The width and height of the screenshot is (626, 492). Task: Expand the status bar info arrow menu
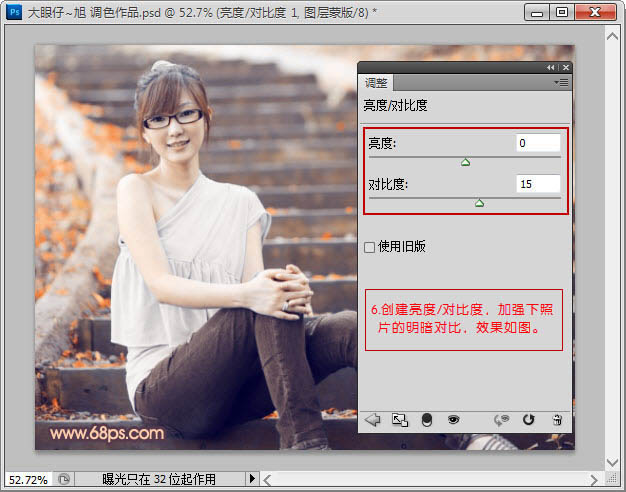(x=252, y=480)
